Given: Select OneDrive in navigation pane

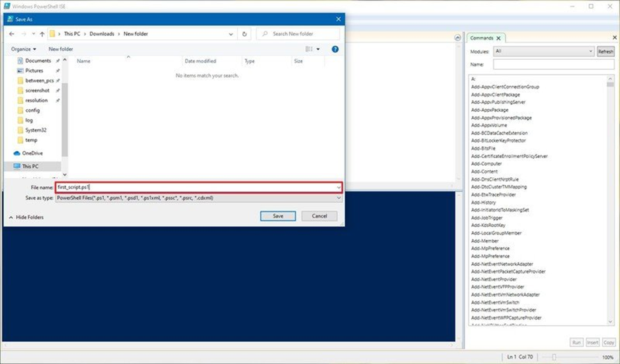Looking at the screenshot, I should coord(32,153).
